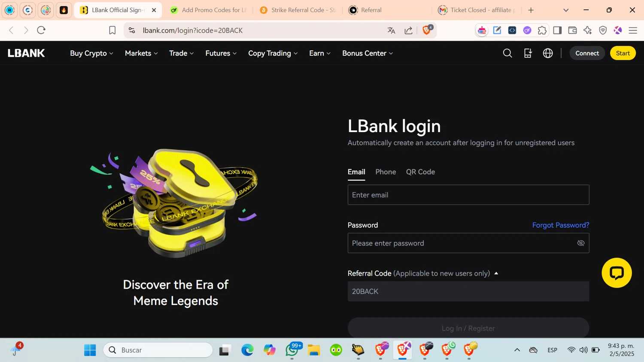Expand the Markets menu
This screenshot has width=644, height=362.
click(x=141, y=53)
